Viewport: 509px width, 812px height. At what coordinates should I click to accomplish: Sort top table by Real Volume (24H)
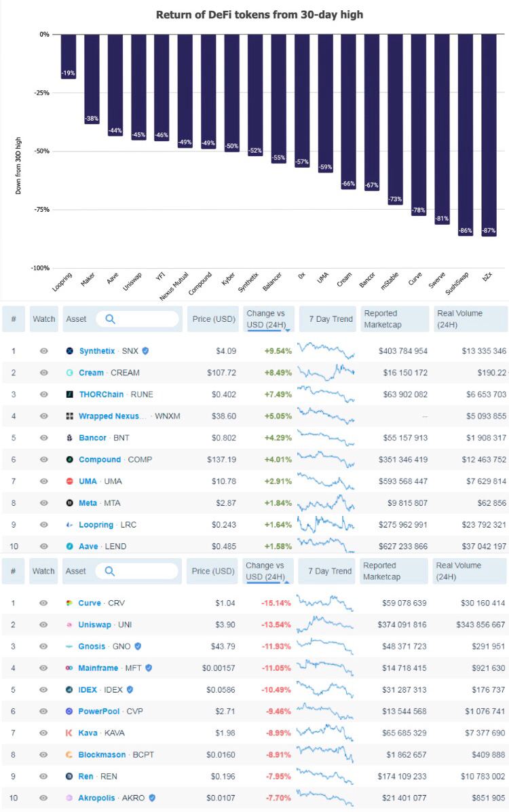[x=470, y=319]
